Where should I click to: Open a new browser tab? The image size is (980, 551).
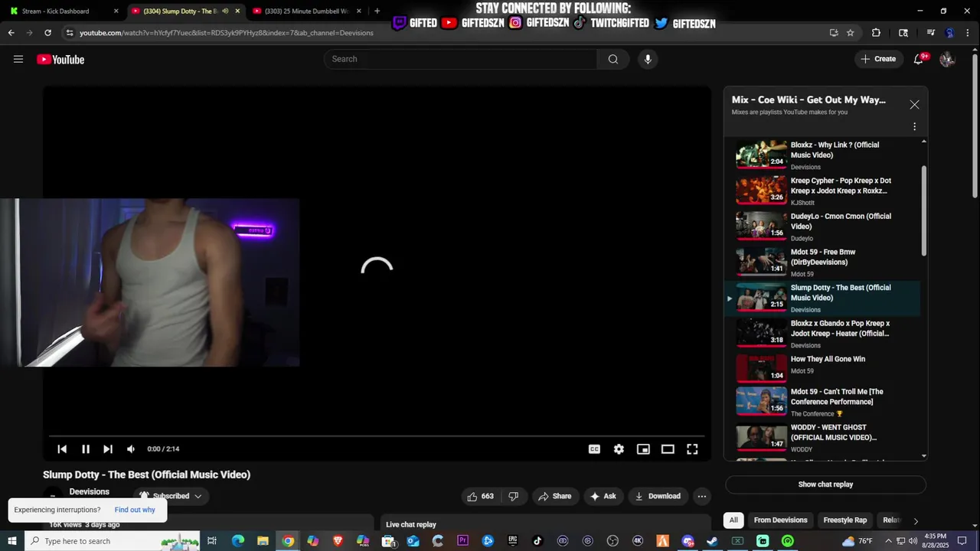tap(377, 11)
